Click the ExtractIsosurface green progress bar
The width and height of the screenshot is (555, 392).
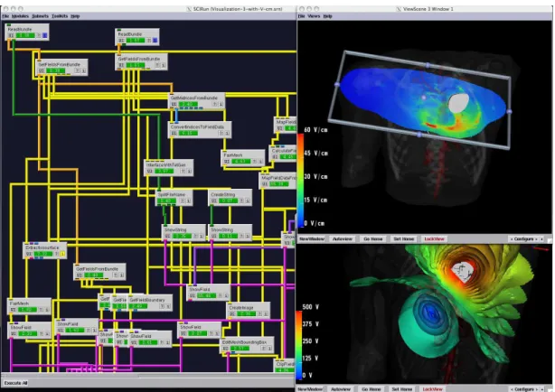[x=42, y=254]
